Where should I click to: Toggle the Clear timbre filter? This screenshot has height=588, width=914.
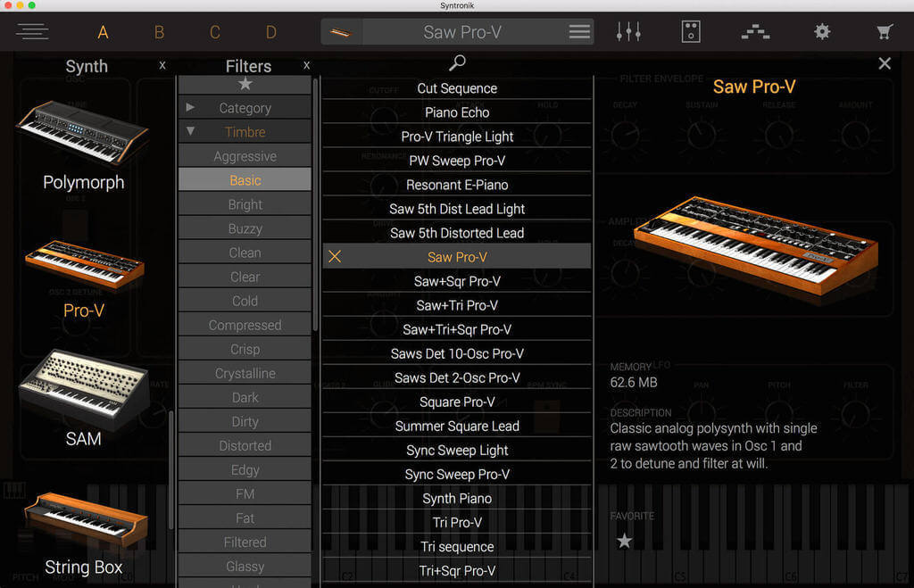point(245,277)
